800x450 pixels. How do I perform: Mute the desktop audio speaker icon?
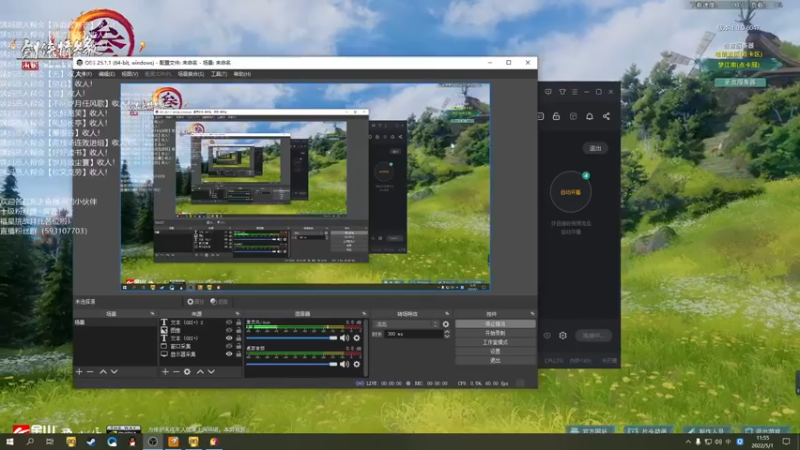coord(345,364)
